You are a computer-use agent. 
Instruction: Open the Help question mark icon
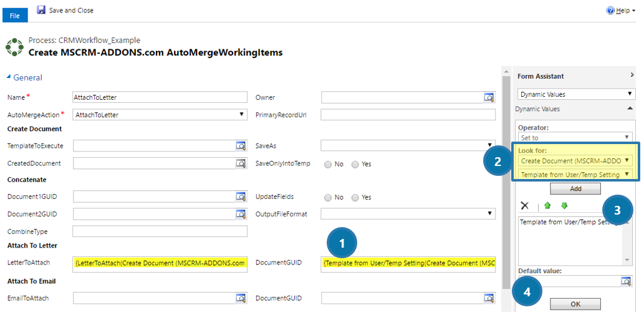coord(610,10)
